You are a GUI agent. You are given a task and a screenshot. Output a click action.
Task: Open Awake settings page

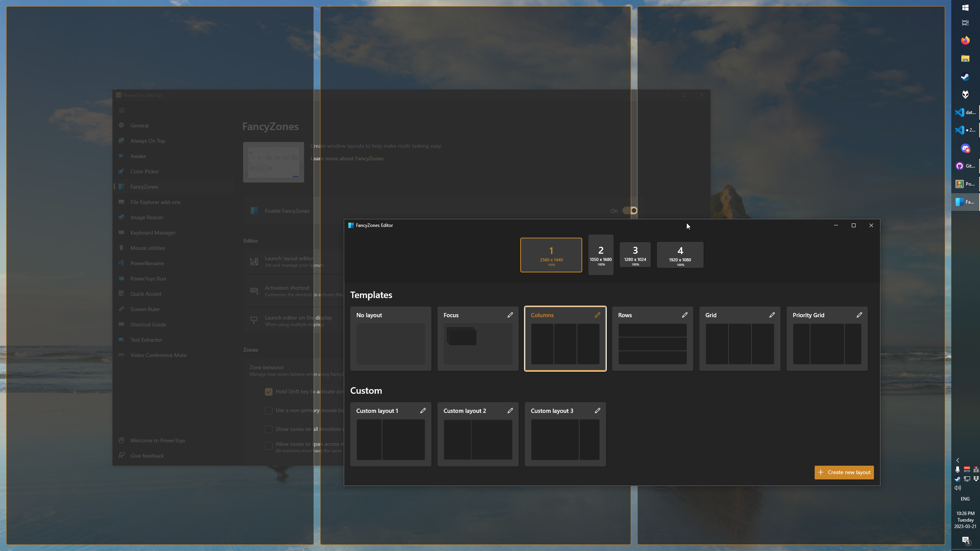tap(173, 156)
